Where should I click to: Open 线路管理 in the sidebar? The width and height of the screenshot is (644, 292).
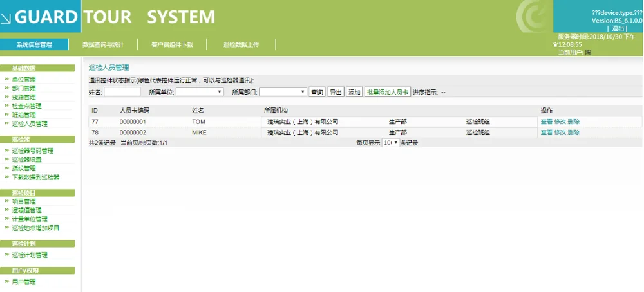(x=24, y=97)
